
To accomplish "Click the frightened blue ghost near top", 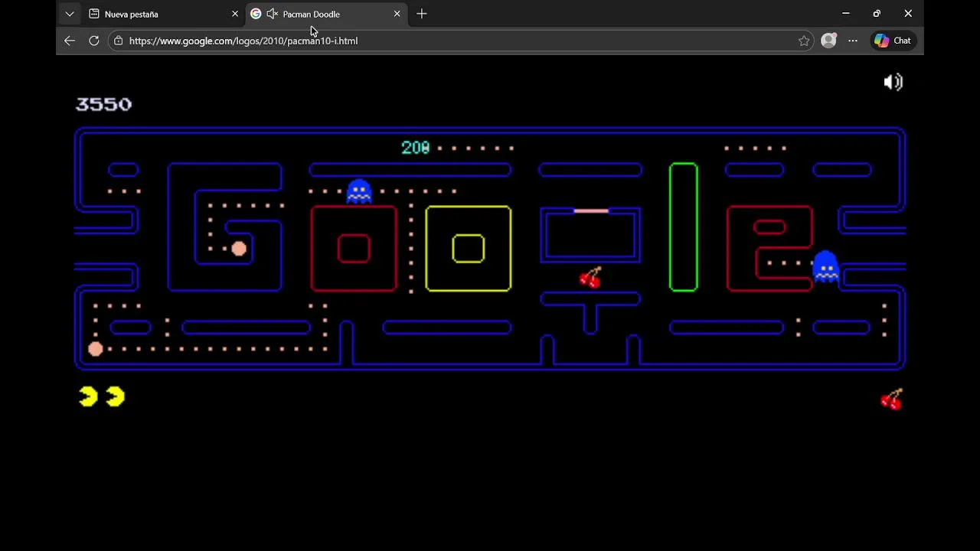I will click(359, 191).
